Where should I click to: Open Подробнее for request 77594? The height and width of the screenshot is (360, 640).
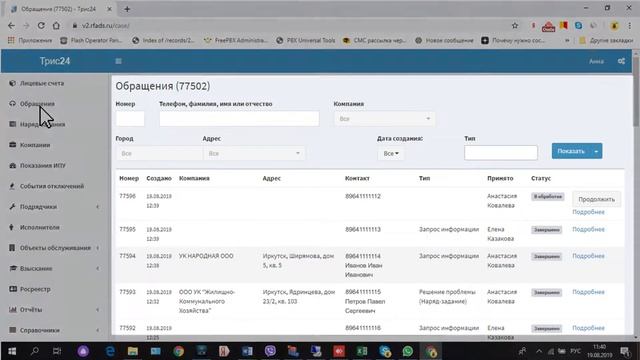coord(588,256)
